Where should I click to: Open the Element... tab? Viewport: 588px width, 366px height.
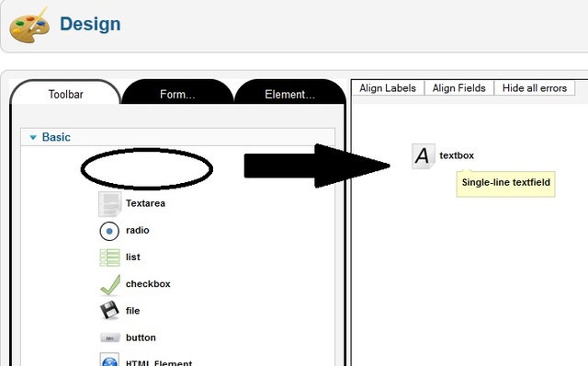point(289,94)
